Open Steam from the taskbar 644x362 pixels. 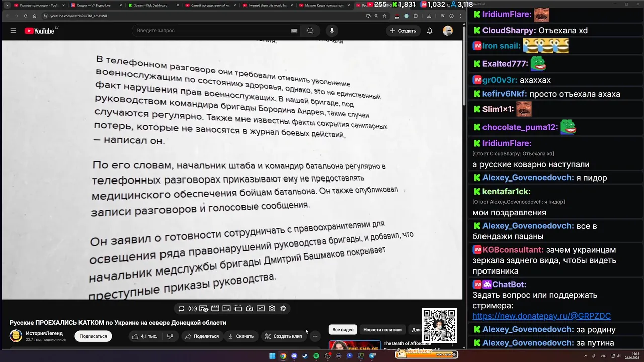click(x=305, y=356)
